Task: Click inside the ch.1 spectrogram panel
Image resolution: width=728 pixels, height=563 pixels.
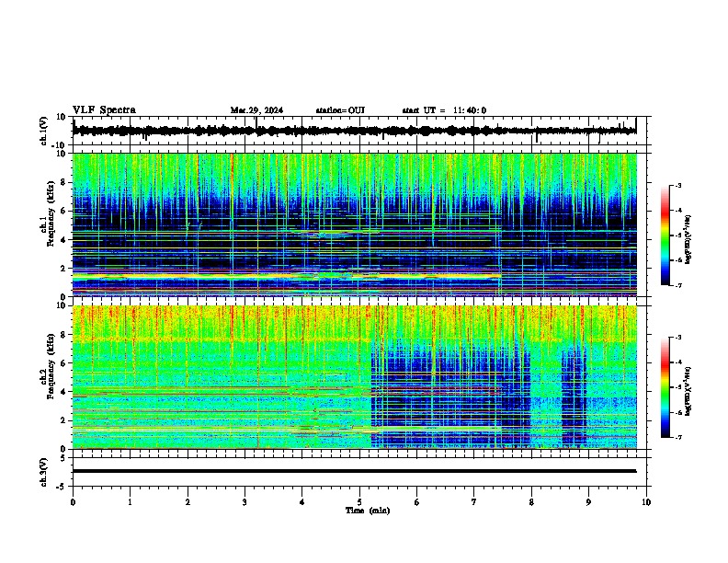Action: click(355, 224)
